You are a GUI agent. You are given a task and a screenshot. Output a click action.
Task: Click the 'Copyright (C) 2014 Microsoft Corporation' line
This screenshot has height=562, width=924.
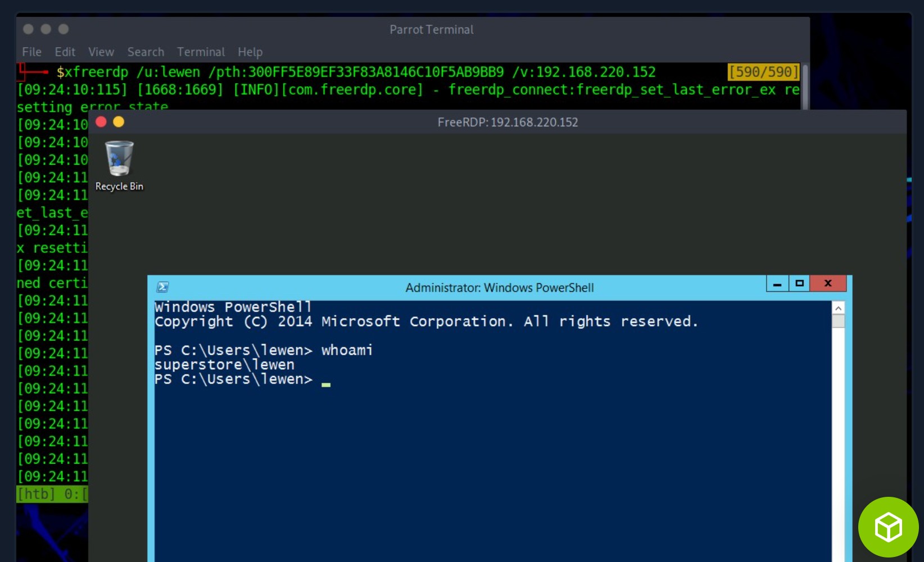pyautogui.click(x=426, y=321)
